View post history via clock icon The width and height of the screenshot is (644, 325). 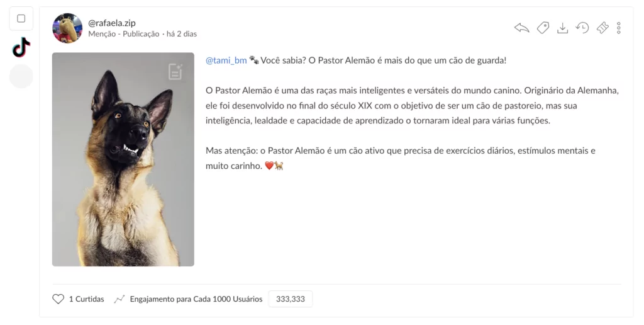[x=582, y=28]
